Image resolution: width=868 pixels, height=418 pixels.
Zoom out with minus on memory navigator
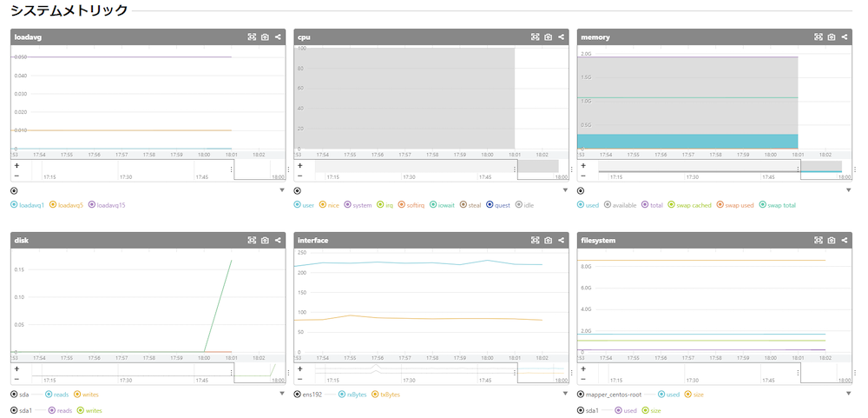(x=583, y=176)
